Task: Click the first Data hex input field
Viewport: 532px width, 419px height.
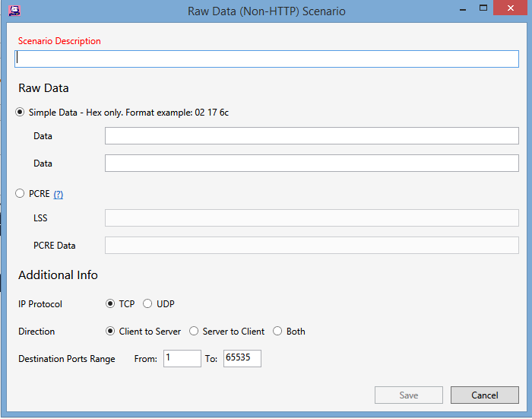Action: (312, 136)
